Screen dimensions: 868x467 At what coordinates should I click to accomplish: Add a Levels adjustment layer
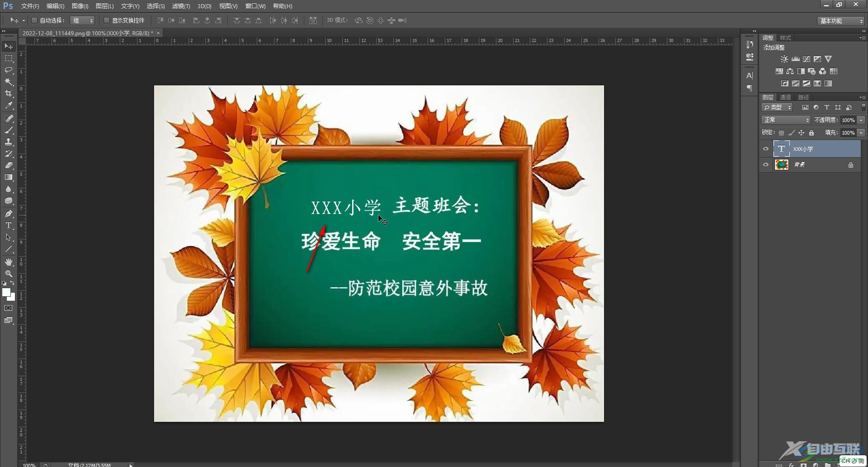(x=795, y=59)
